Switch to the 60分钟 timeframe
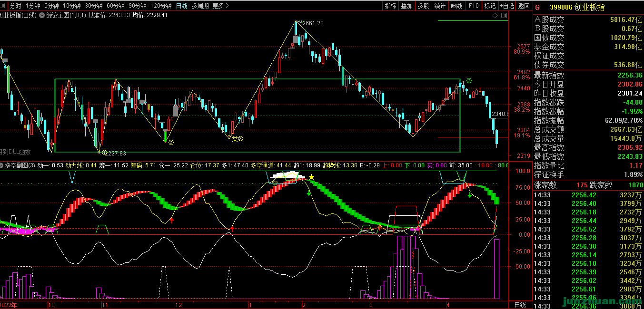The width and height of the screenshot is (644, 309). 116,6
